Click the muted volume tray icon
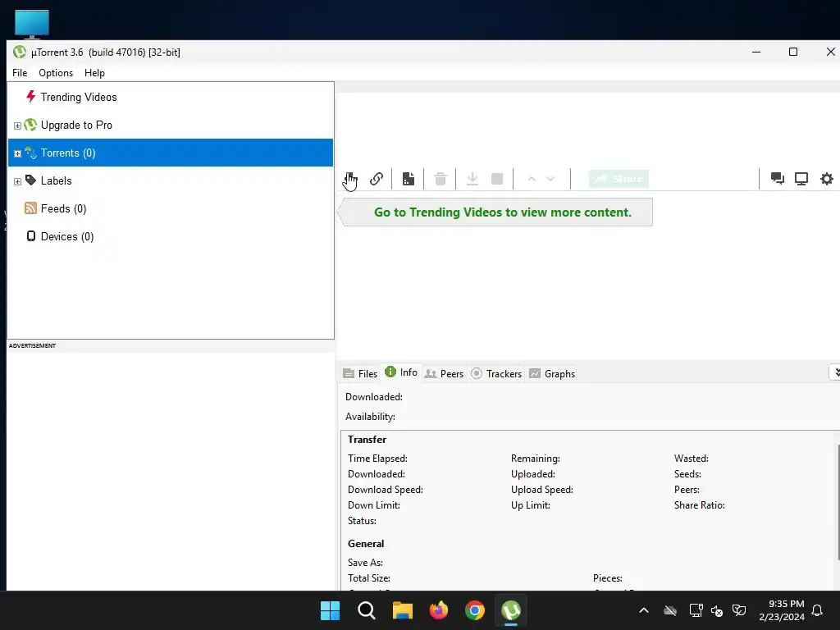840x630 pixels. [717, 610]
